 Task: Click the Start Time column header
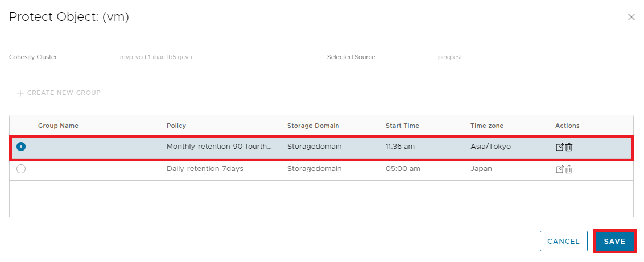403,126
